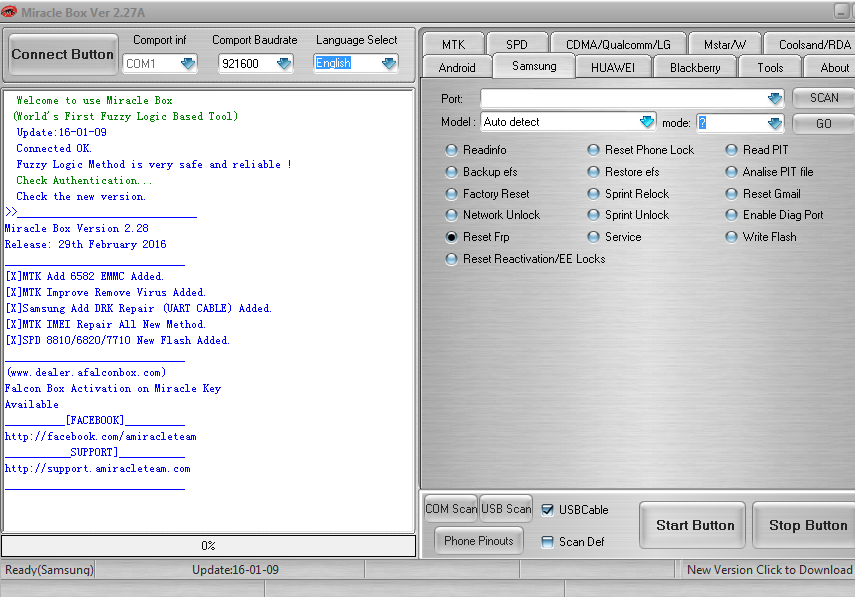Viewport: 855px width, 597px height.
Task: Select Enable Diag Port option
Action: tap(774, 215)
